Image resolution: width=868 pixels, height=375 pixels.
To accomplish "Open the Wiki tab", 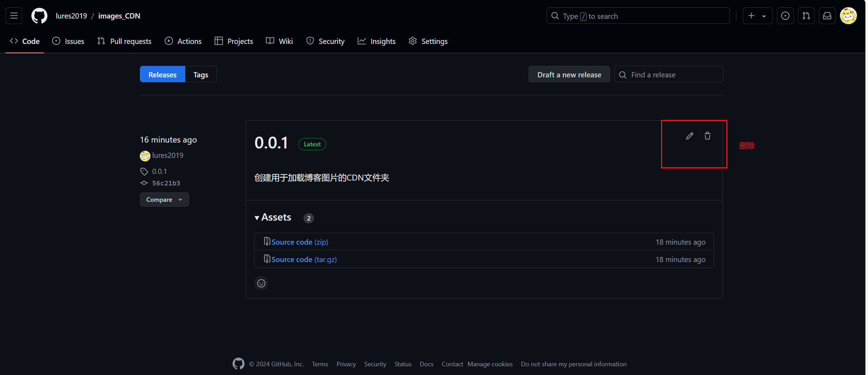I will [x=279, y=41].
